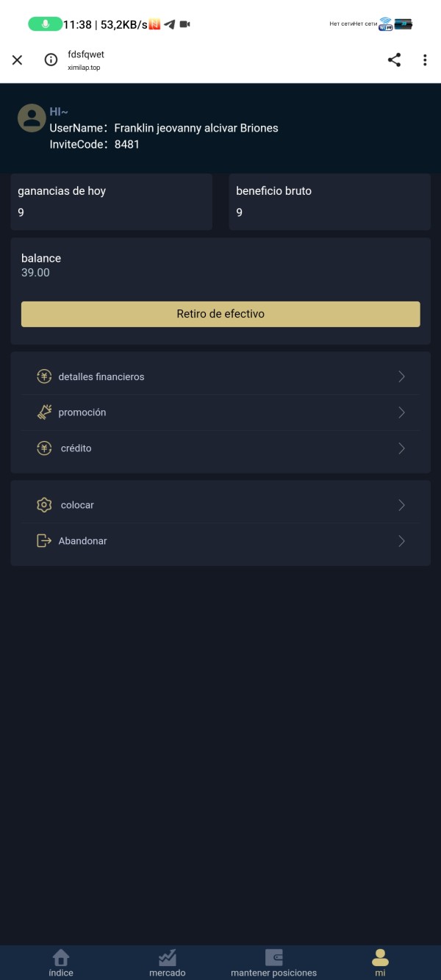The width and height of the screenshot is (441, 980).
Task: Click the promoción megaphone icon
Action: pos(44,412)
